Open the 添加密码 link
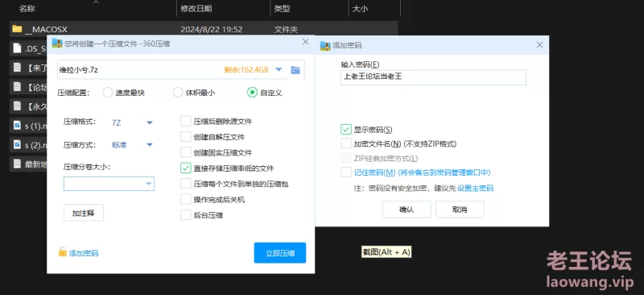 tap(84, 253)
